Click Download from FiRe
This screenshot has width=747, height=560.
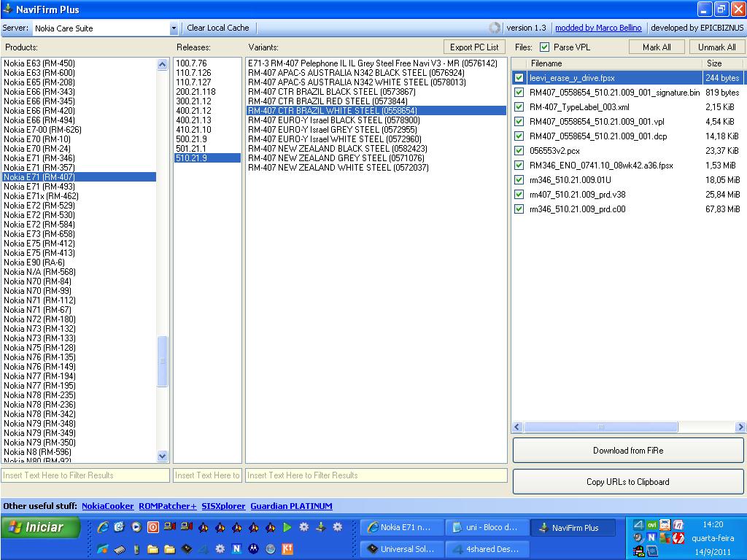coord(628,451)
